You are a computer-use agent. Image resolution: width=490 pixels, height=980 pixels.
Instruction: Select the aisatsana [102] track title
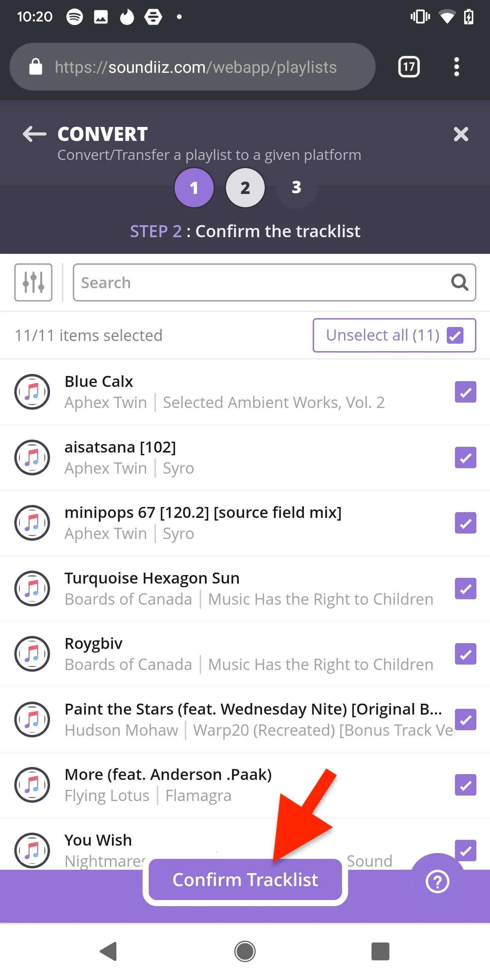(x=120, y=447)
